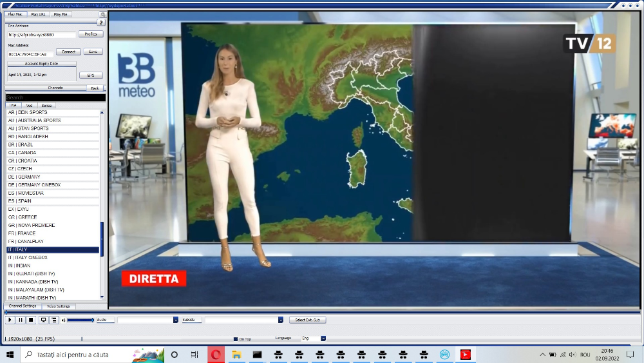Select the Series tab
The width and height of the screenshot is (644, 363).
[x=46, y=106]
